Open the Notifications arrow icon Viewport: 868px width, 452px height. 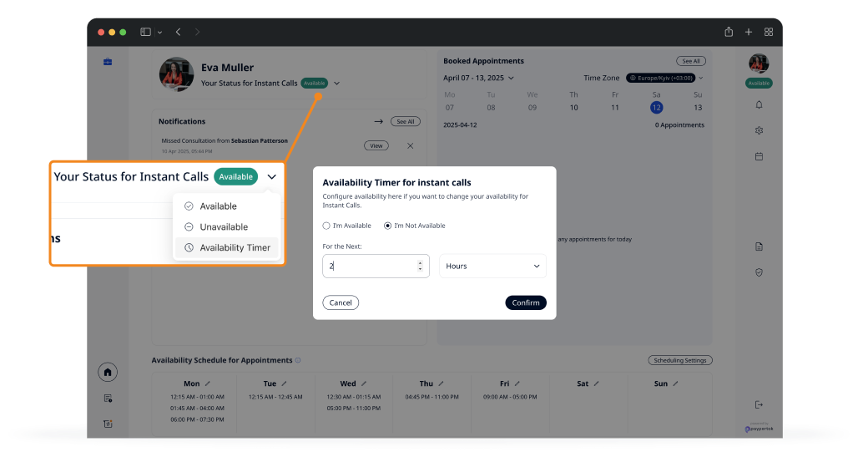pos(379,121)
